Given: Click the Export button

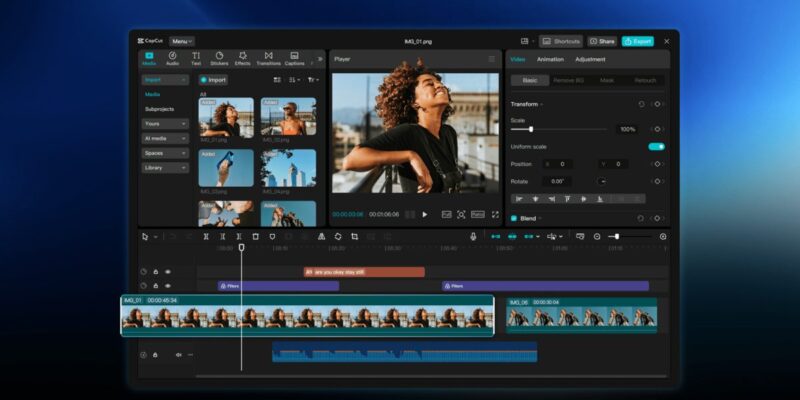Looking at the screenshot, I should (637, 41).
